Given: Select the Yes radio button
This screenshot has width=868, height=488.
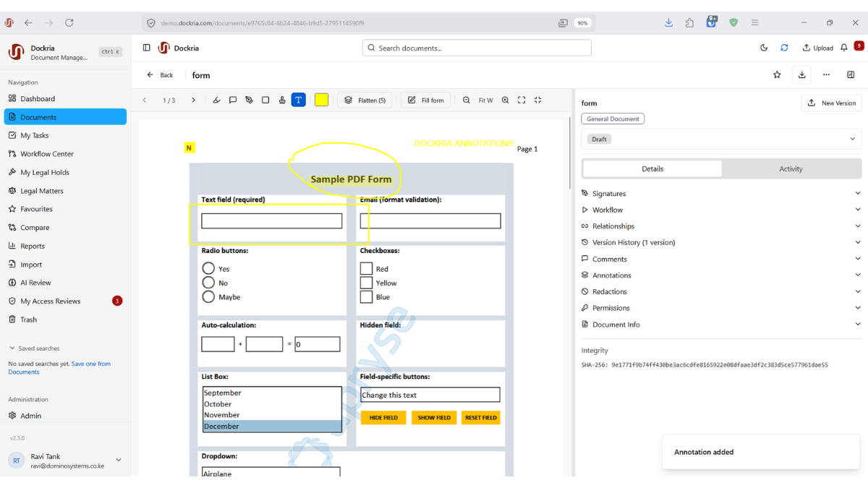Looking at the screenshot, I should coord(208,268).
